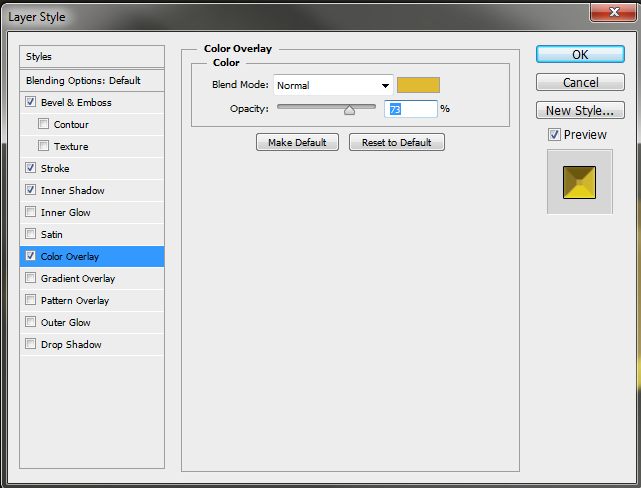Image resolution: width=641 pixels, height=488 pixels.
Task: Enable the Contour checkbox
Action: (x=43, y=124)
